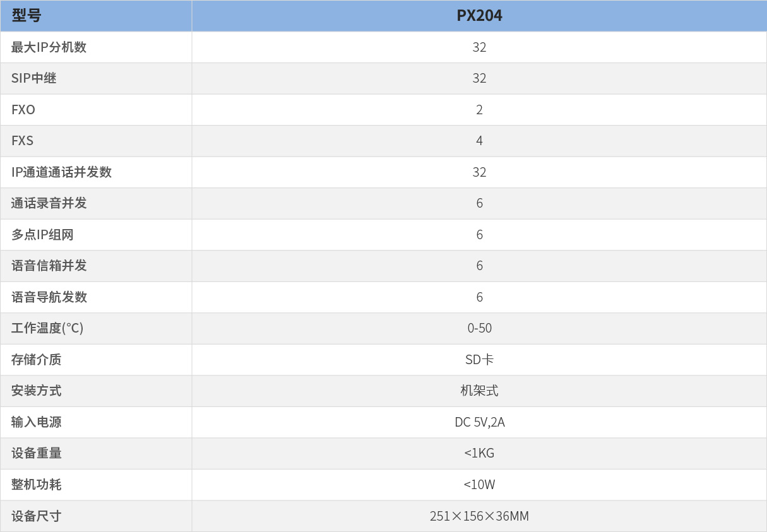Image resolution: width=767 pixels, height=532 pixels.
Task: Select the 通话录音并发 row label
Action: (49, 203)
